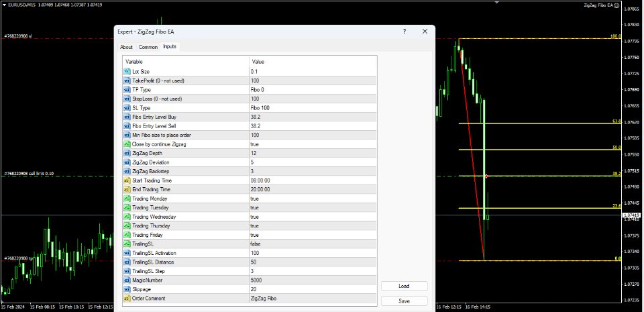This screenshot has height=312, width=644.
Task: Click the Slippage row icon
Action: pos(127,289)
